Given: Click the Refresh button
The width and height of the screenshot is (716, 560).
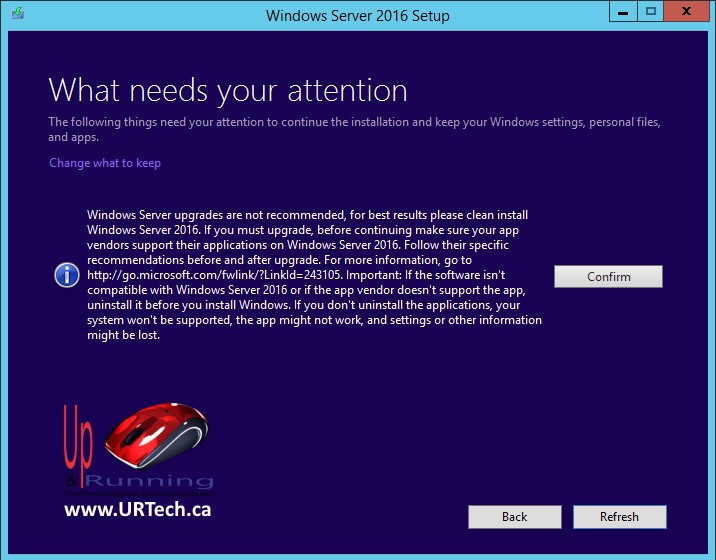Looking at the screenshot, I should (x=618, y=517).
